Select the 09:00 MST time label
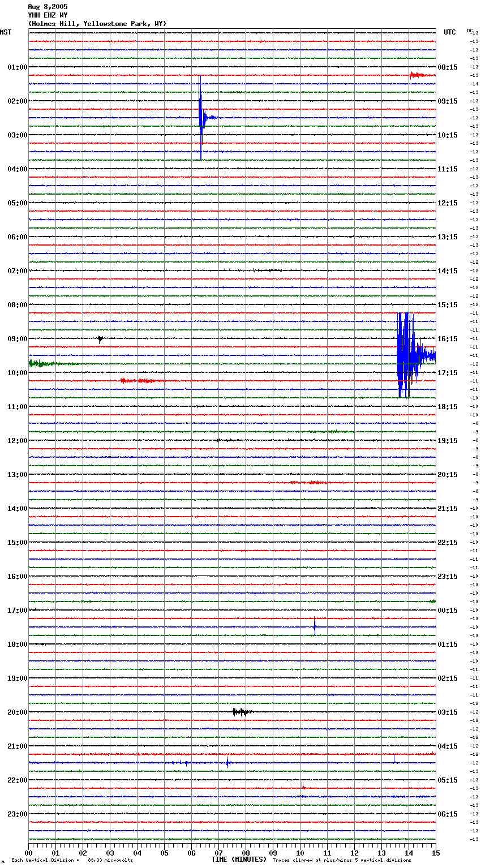This screenshot has width=481, height=868. [18, 339]
